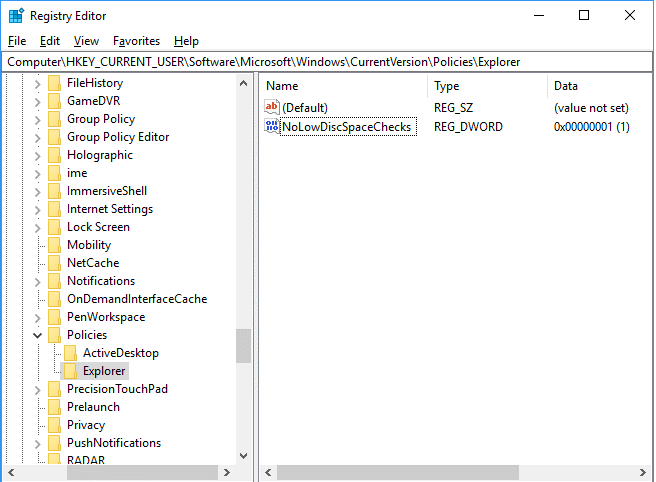Click the REG_DWORD type cell
656x482 pixels.
(468, 127)
